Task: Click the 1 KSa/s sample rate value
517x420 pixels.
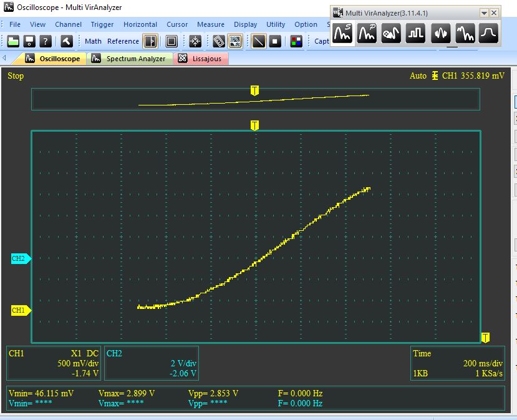Action: [489, 373]
